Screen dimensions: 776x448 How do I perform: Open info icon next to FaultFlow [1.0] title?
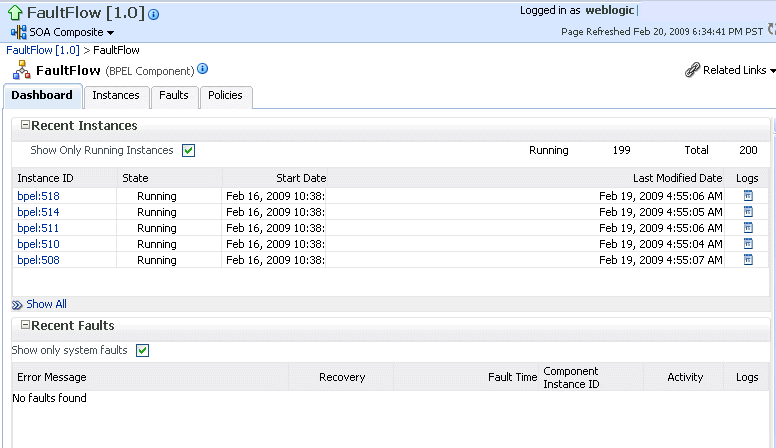pyautogui.click(x=153, y=14)
